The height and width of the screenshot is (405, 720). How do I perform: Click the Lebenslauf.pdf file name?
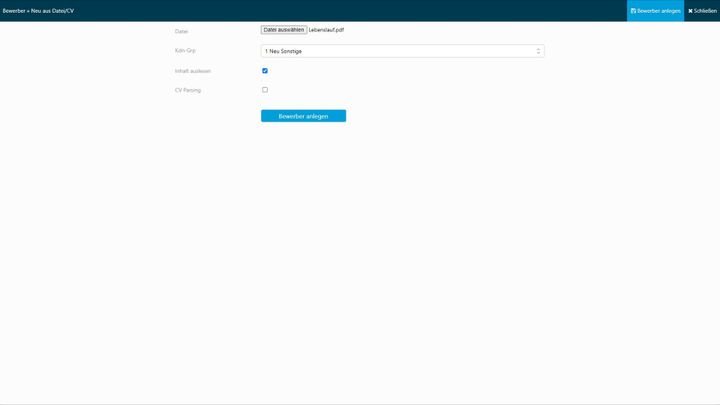click(x=326, y=30)
